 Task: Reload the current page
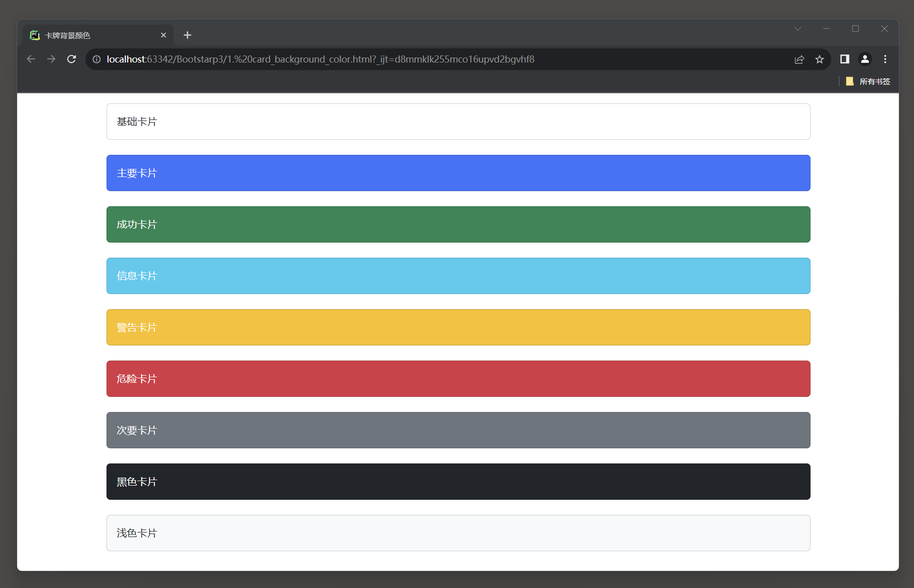(72, 59)
